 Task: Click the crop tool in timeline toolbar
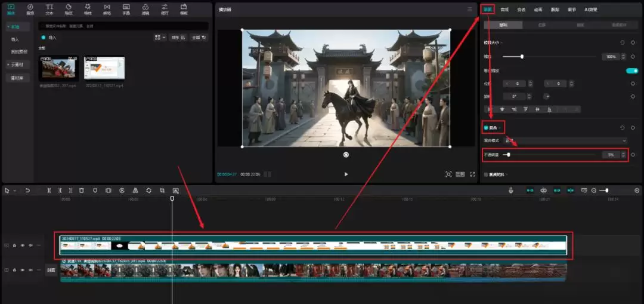click(x=162, y=191)
